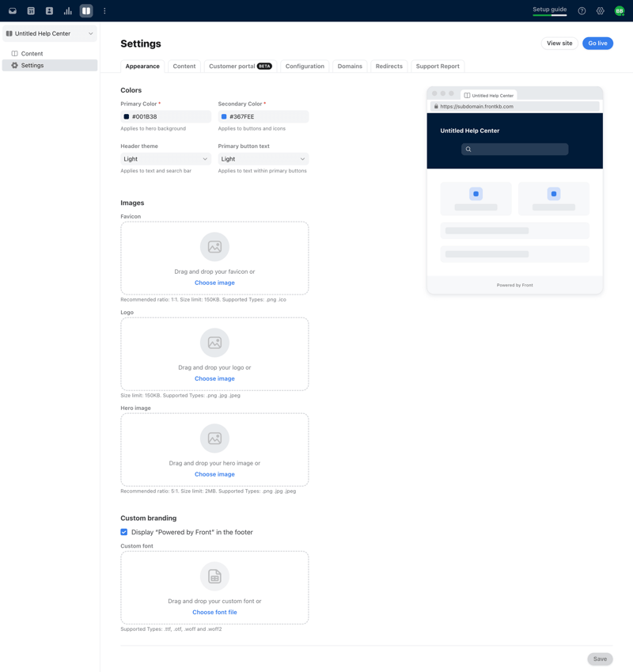Open the Header theme dropdown

pyautogui.click(x=165, y=158)
